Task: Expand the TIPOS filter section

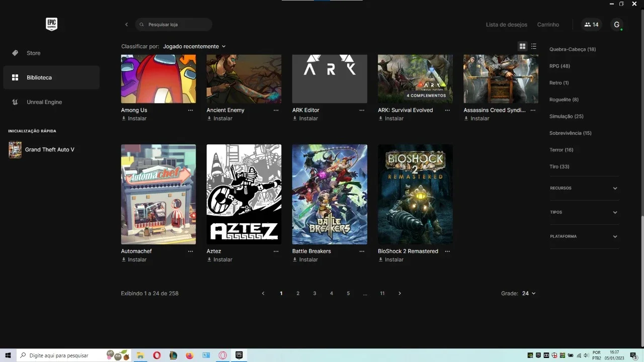Action: 584,213
